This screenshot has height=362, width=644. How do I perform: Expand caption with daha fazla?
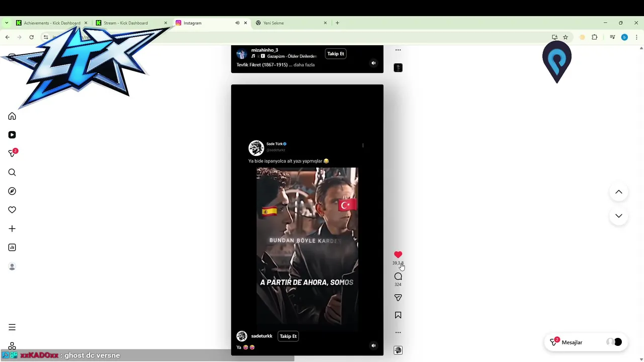304,65
